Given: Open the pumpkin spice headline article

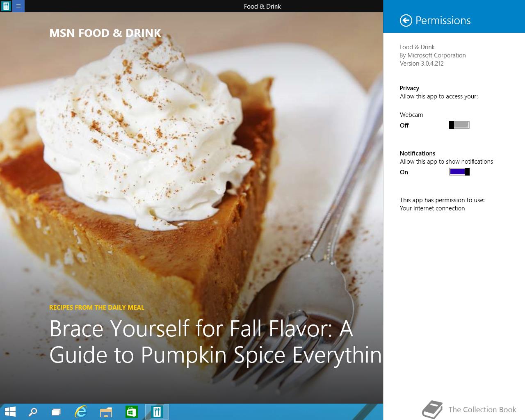Looking at the screenshot, I should pos(215,342).
